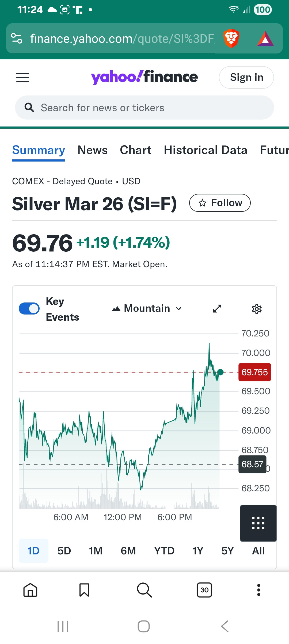This screenshot has height=644, width=289.
Task: Tap the Brave shields lion icon
Action: click(x=231, y=39)
